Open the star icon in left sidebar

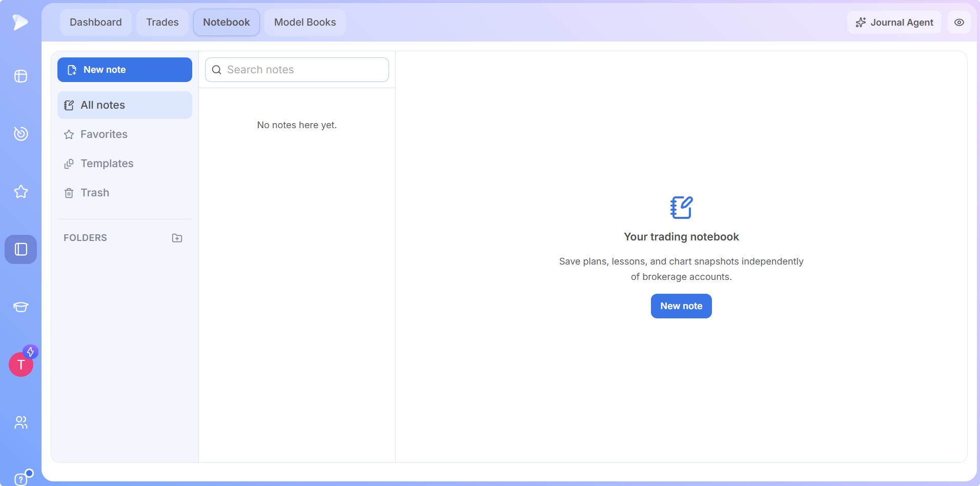(x=21, y=191)
